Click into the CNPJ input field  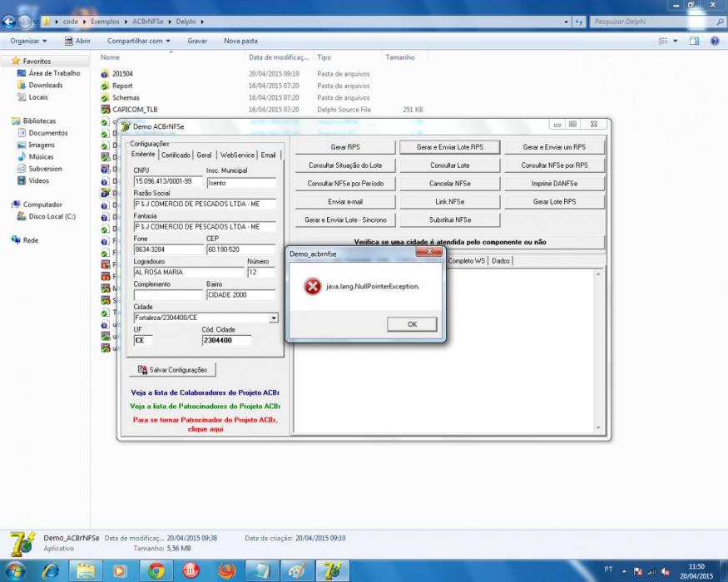pos(168,181)
